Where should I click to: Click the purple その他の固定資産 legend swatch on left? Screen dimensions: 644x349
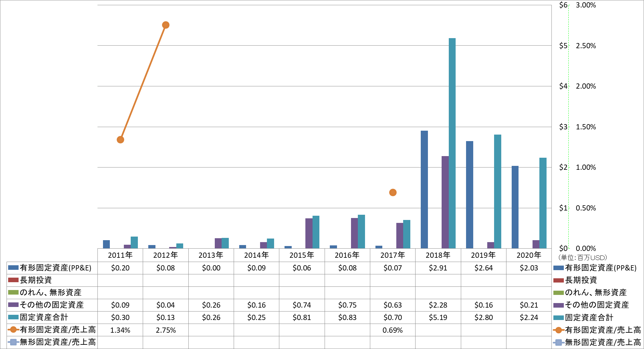tap(13, 305)
